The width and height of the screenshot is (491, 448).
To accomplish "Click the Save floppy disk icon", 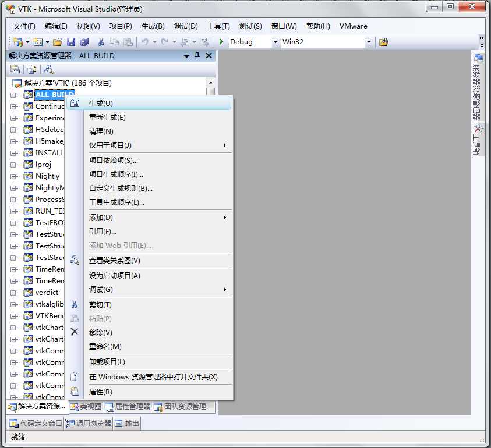I will tap(72, 42).
